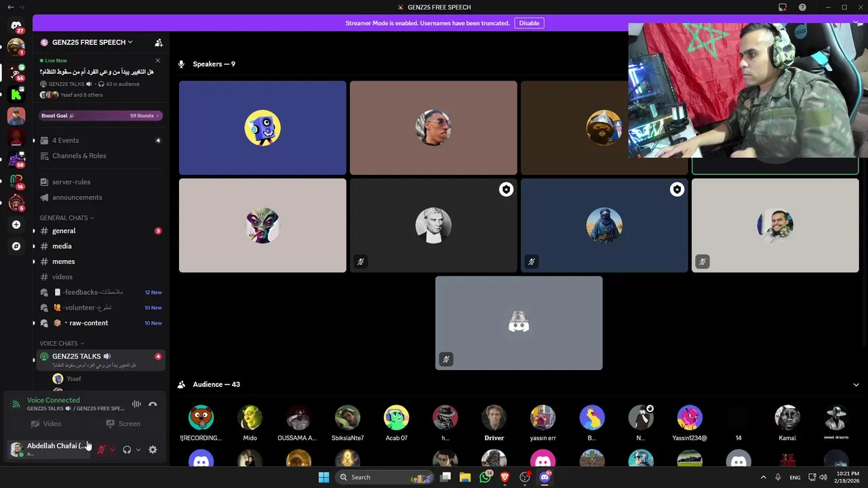The height and width of the screenshot is (488, 868).
Task: Switch ENG input language in tray
Action: (x=795, y=477)
